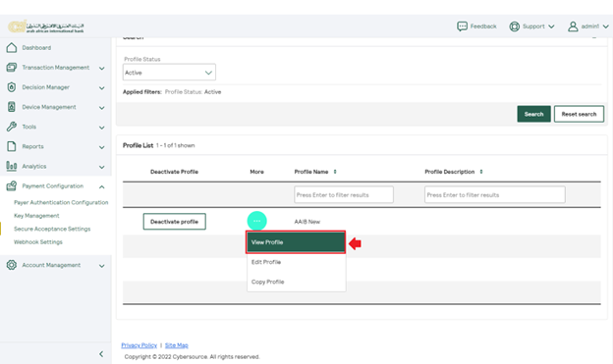
Task: Click the Deactivate Profile column header
Action: pos(174,172)
